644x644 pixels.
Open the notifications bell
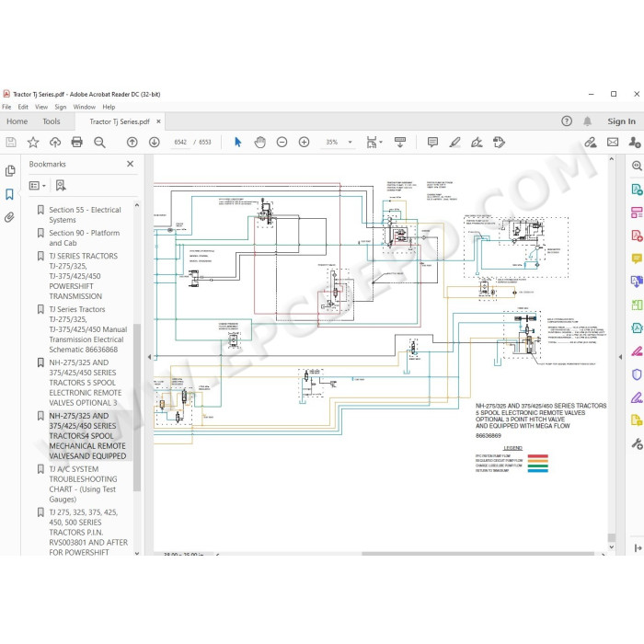pos(588,121)
